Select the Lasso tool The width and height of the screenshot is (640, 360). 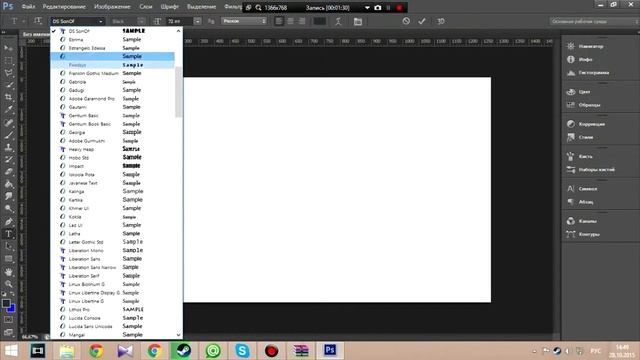(x=9, y=73)
